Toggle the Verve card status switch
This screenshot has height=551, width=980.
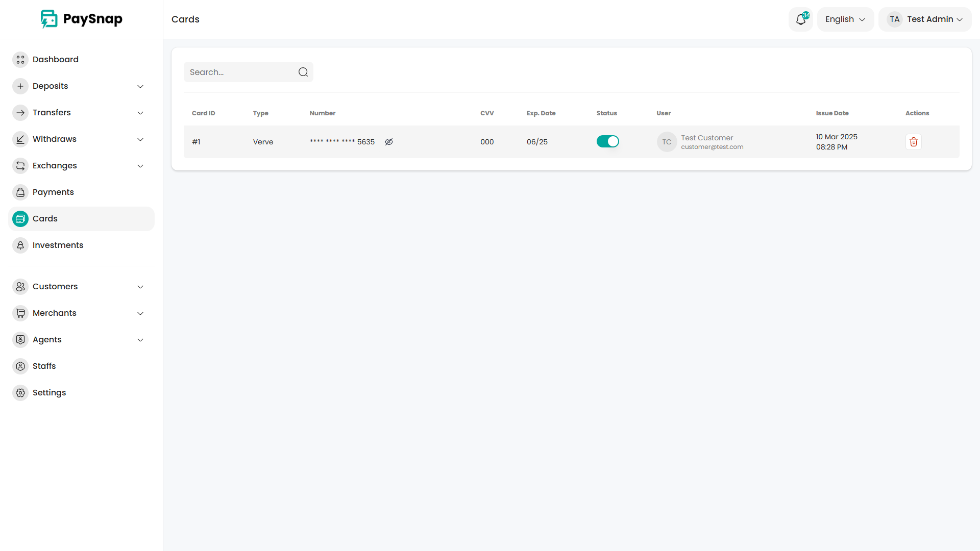coord(607,141)
